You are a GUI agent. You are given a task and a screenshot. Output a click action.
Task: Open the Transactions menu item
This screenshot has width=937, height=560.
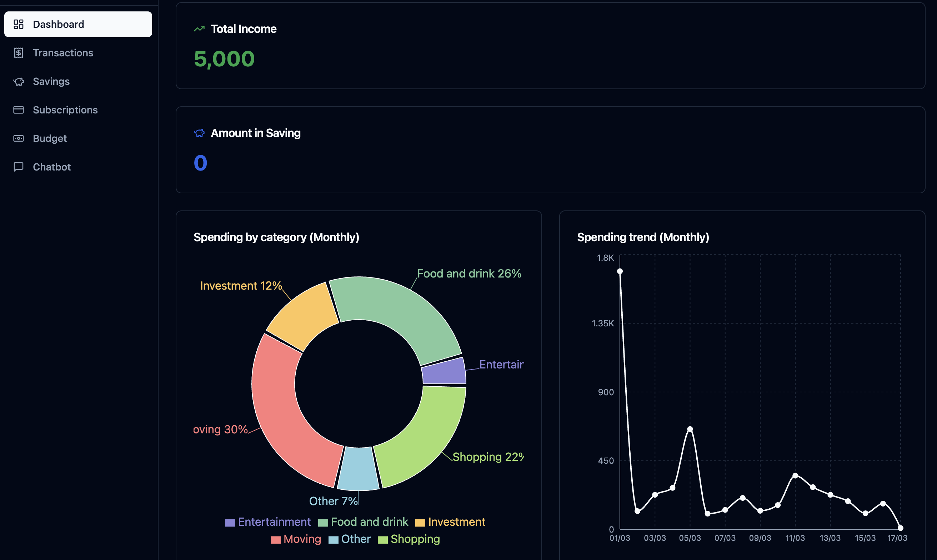pos(63,53)
